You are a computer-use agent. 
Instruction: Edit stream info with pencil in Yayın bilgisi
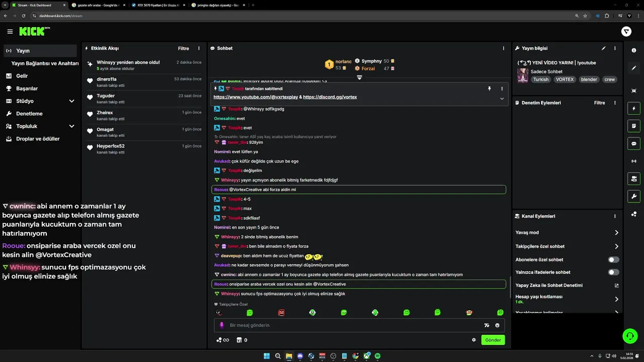coord(603,48)
